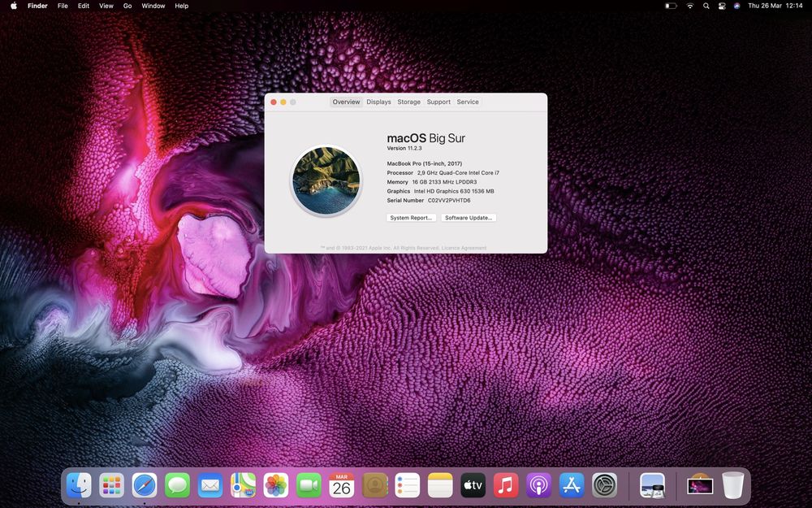812x508 pixels.
Task: Open Photos app in the Dock
Action: [x=276, y=486]
